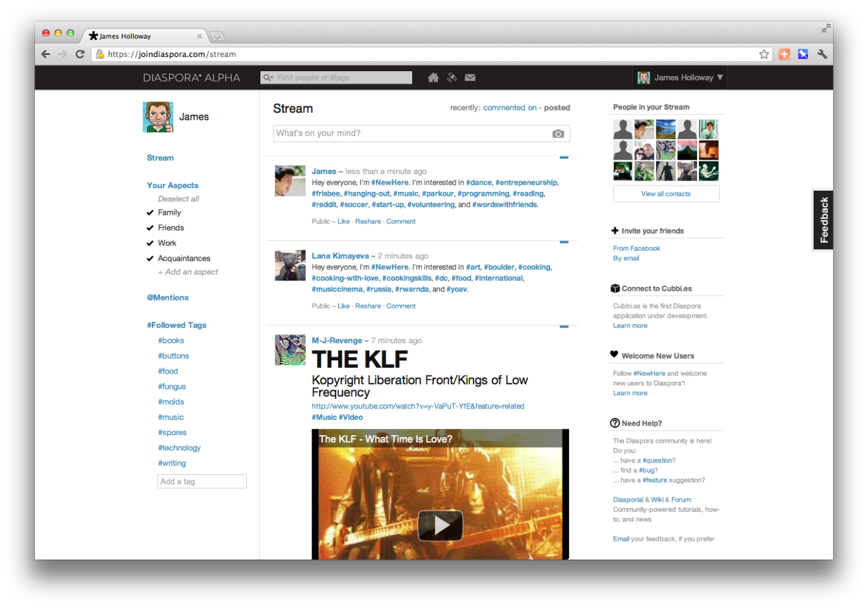Open the Feedback side tab
868x608 pixels.
click(x=823, y=220)
